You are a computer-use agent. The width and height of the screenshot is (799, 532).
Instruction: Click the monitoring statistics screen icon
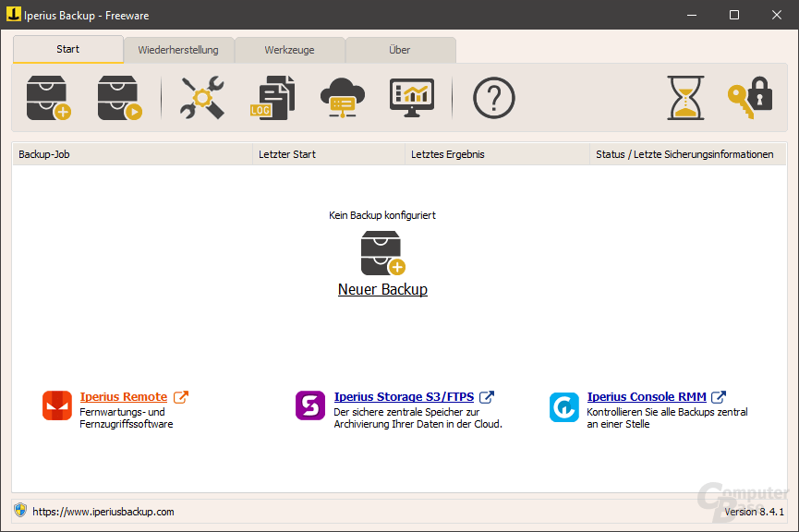(411, 97)
